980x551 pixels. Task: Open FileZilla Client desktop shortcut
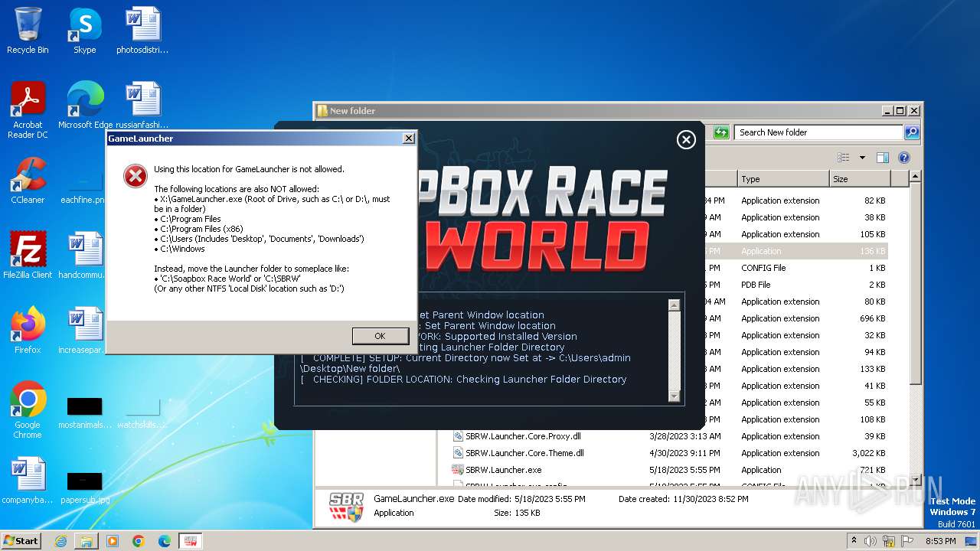tap(28, 256)
